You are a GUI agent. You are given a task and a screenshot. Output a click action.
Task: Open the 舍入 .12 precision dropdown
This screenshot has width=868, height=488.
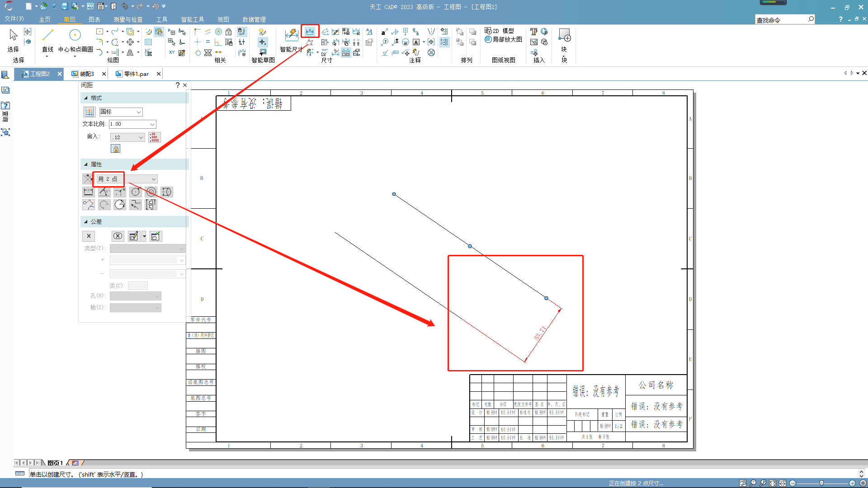tap(127, 137)
